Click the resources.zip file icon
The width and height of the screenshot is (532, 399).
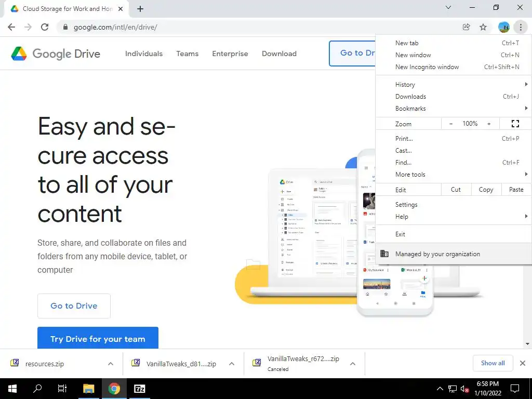pos(15,363)
